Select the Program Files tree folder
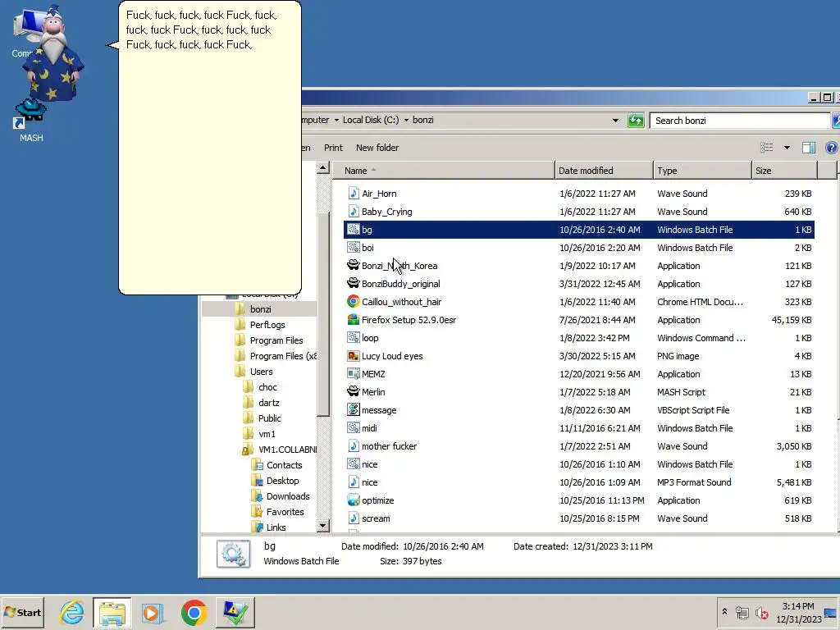The image size is (840, 630). (x=276, y=340)
